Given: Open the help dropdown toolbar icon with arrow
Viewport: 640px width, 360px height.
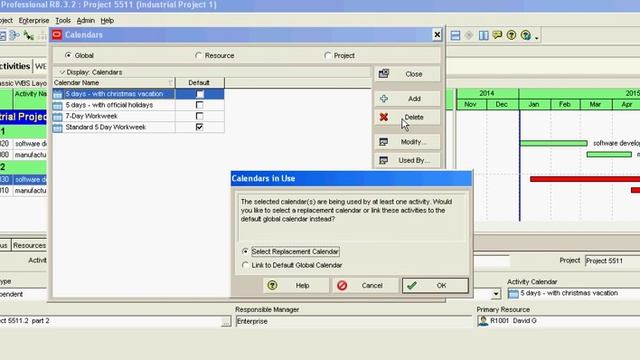Looking at the screenshot, I should [x=529, y=36].
